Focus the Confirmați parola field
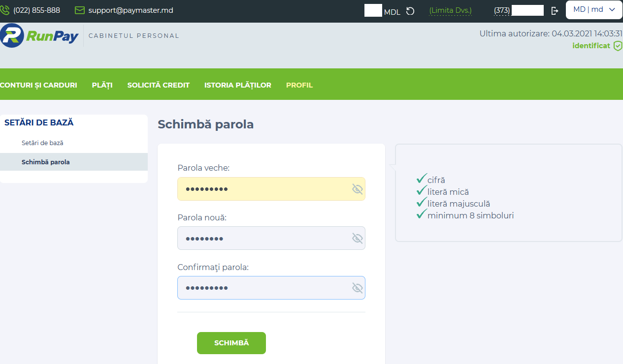The height and width of the screenshot is (364, 623). (271, 288)
